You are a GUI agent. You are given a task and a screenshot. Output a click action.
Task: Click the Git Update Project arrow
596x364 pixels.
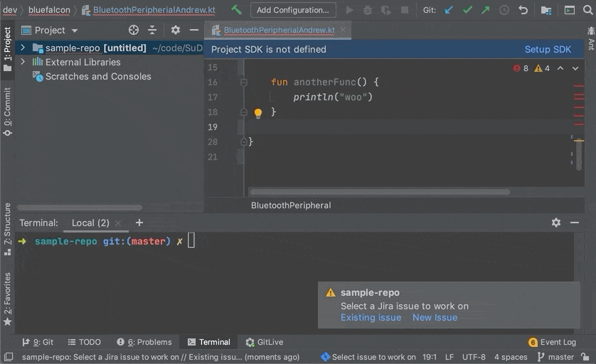coord(449,10)
